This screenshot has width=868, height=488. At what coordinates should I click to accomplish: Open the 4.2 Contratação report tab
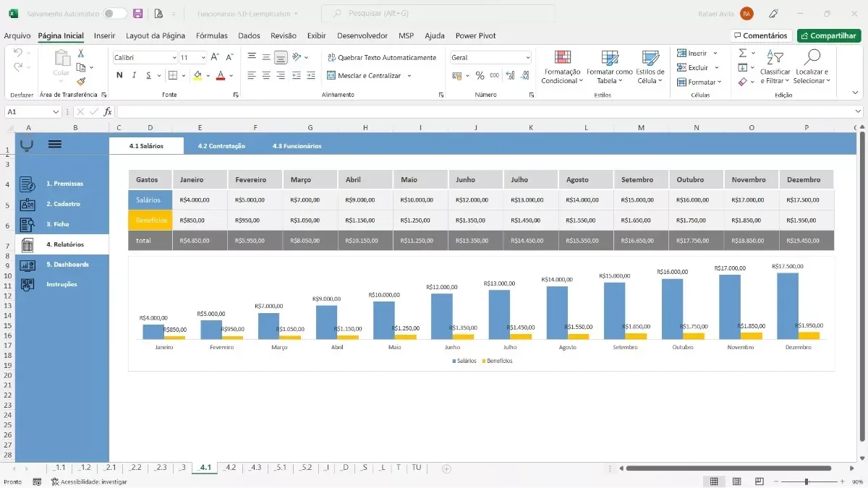pos(221,146)
